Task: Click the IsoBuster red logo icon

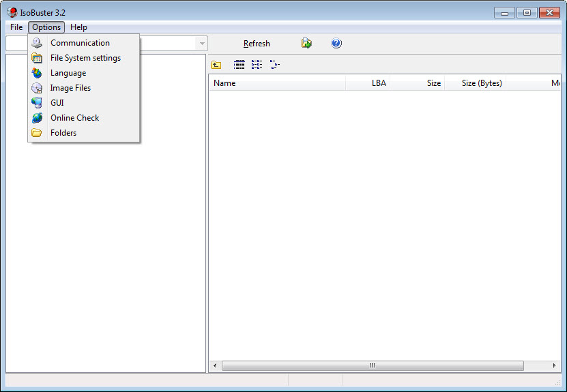Action: 12,12
